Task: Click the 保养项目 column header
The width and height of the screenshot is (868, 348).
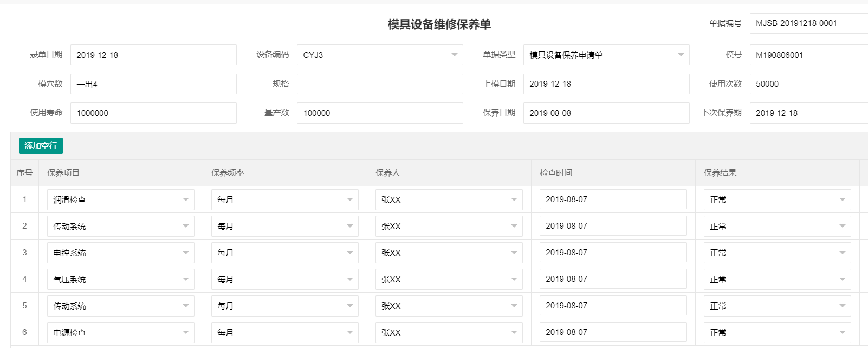Action: pyautogui.click(x=63, y=173)
